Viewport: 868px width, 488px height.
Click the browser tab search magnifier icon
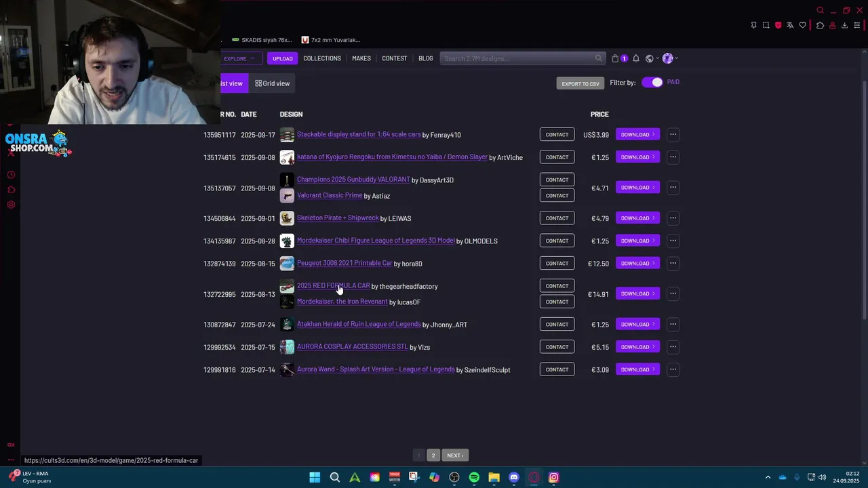pos(820,10)
